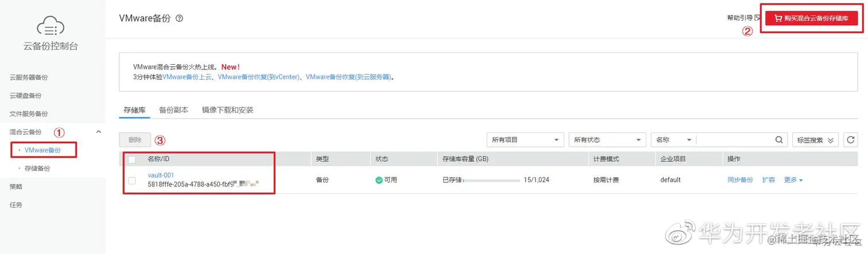
Task: Open the VMware备份恢复(到云服务器) link
Action: point(348,76)
